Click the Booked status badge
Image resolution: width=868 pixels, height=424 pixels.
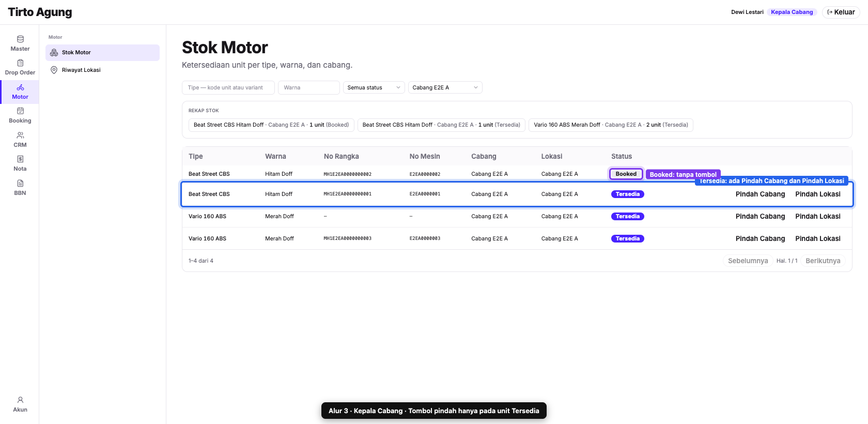tap(626, 174)
